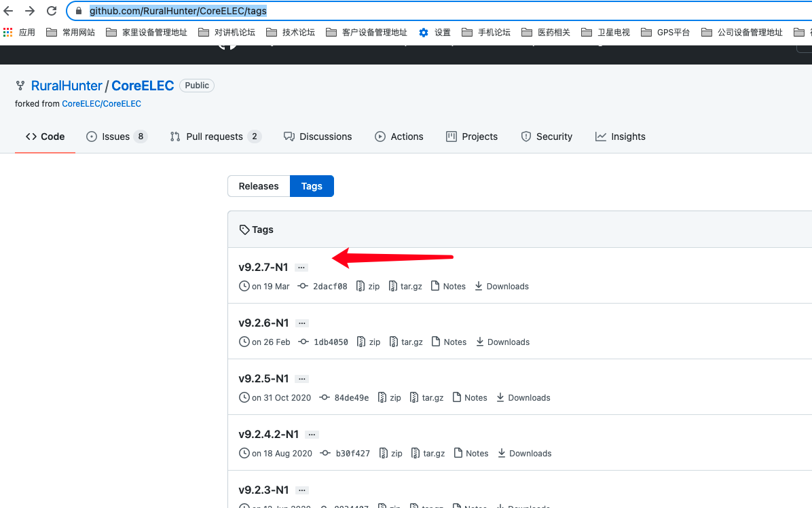Screen dimensions: 812x508
Task: Open Downloads for v9.2.7-N1
Action: click(502, 287)
